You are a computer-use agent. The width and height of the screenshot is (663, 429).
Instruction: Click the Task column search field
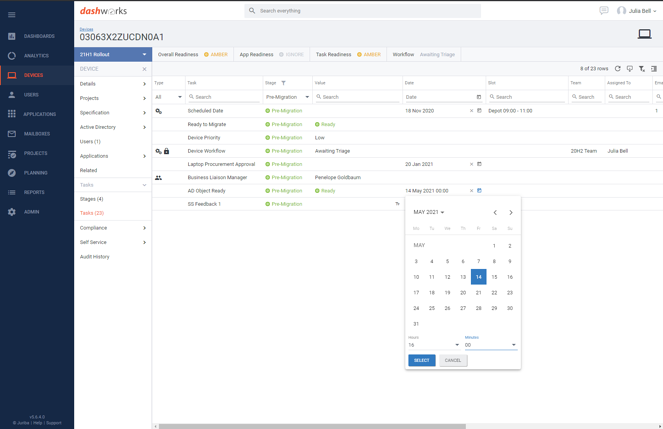click(x=224, y=97)
